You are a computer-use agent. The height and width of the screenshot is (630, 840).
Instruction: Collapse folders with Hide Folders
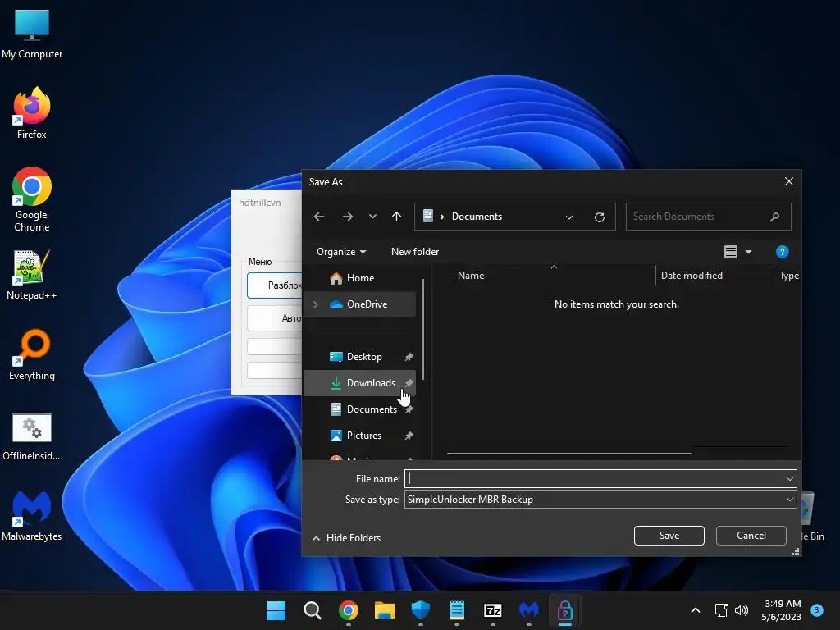tap(347, 538)
